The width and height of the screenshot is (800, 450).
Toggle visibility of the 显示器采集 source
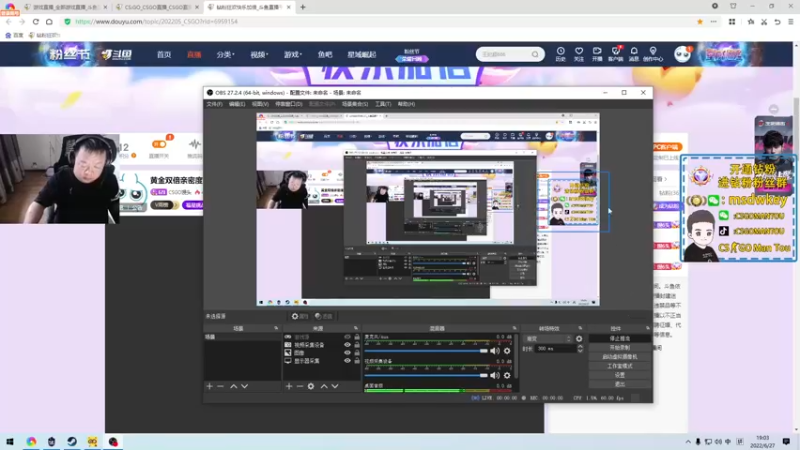(347, 361)
